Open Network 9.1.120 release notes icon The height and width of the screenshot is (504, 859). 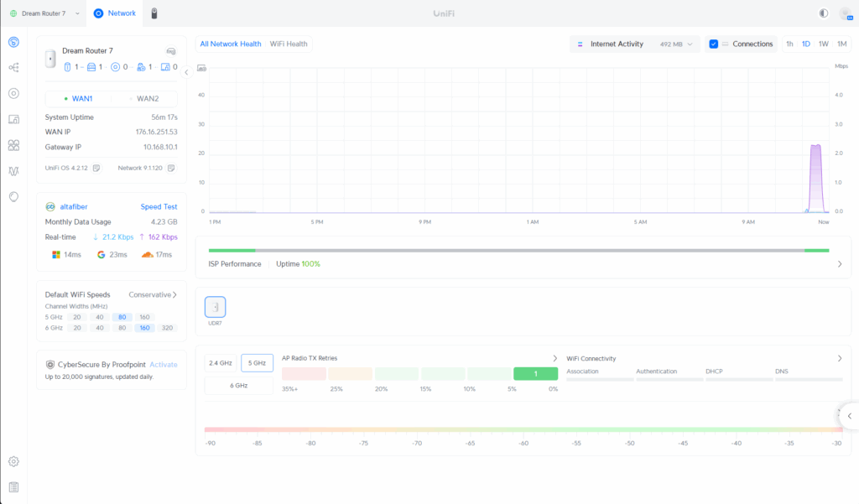coord(171,169)
